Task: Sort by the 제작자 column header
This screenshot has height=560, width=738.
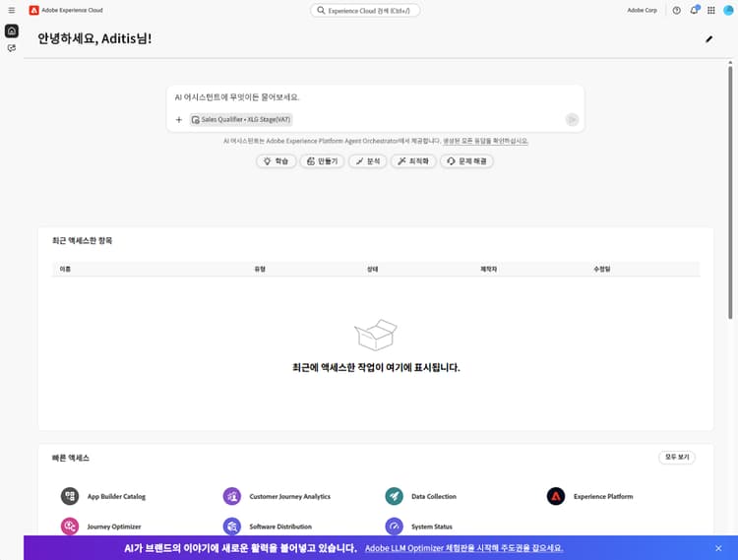Action: 488,270
